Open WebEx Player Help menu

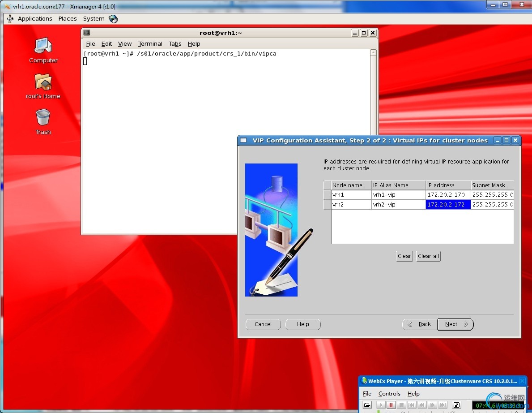(x=413, y=393)
